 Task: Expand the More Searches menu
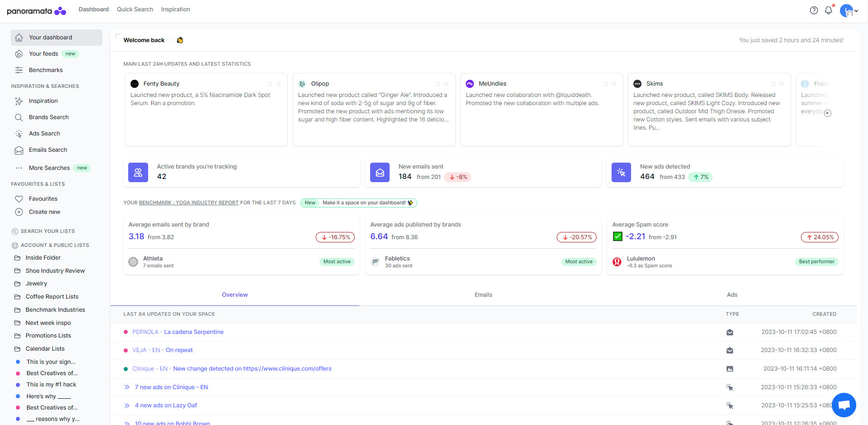pyautogui.click(x=49, y=168)
